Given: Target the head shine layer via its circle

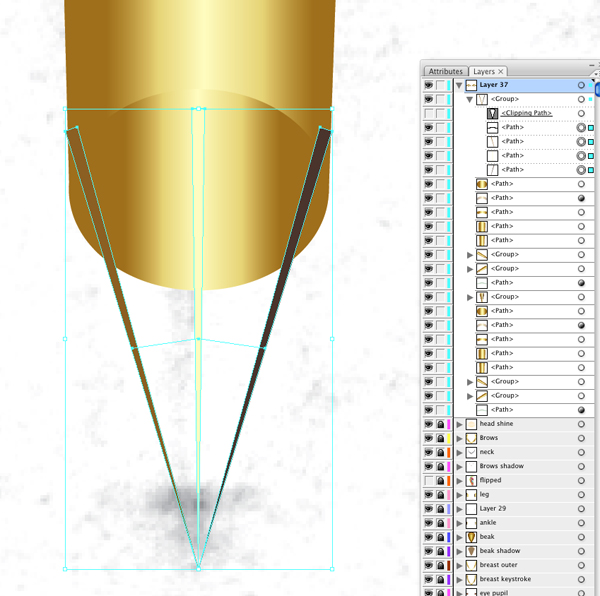Looking at the screenshot, I should coord(581,424).
